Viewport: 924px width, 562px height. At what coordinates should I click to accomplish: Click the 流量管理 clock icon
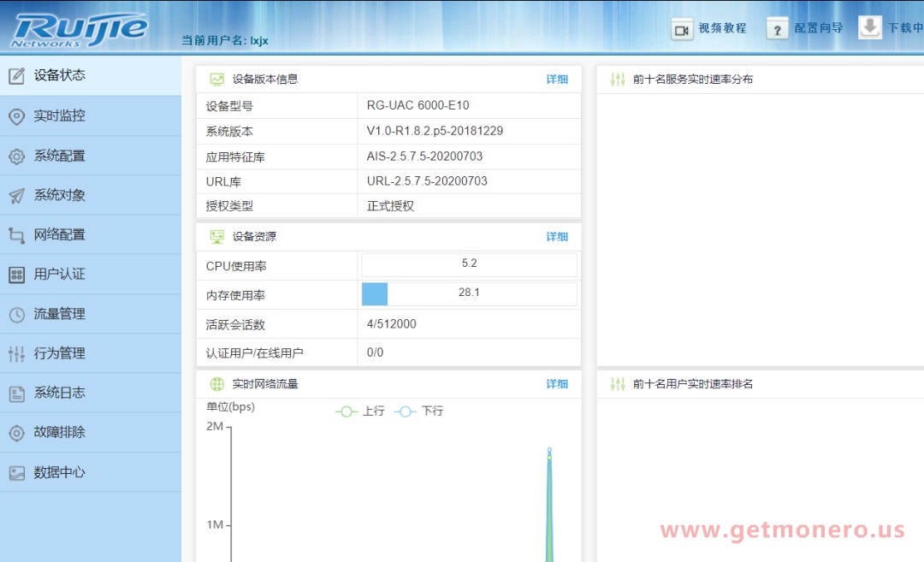pos(16,315)
